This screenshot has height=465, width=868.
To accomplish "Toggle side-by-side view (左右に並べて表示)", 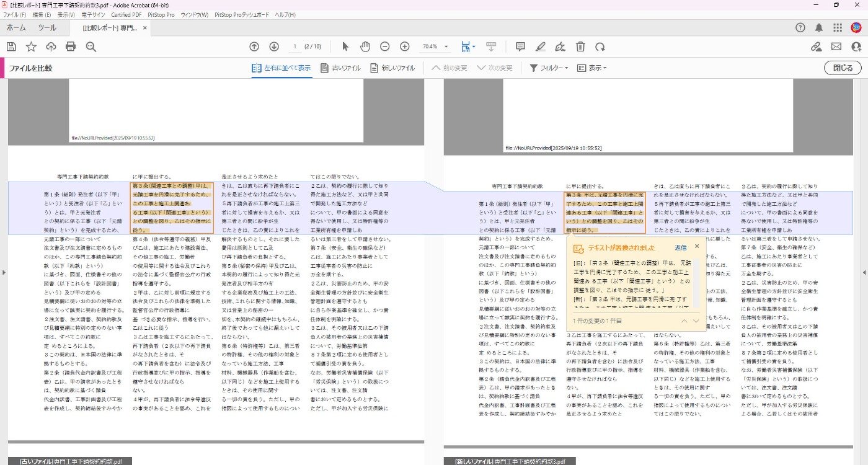I will [281, 68].
